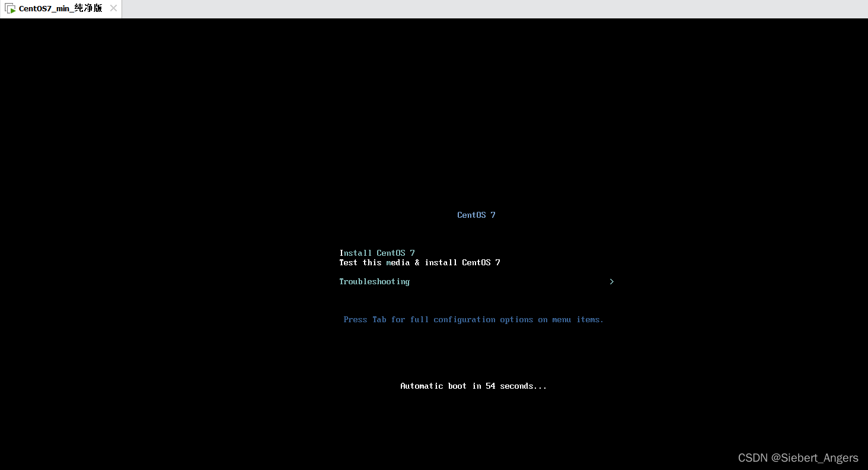Click the VM icon on the tab
868x470 pixels.
(10, 9)
